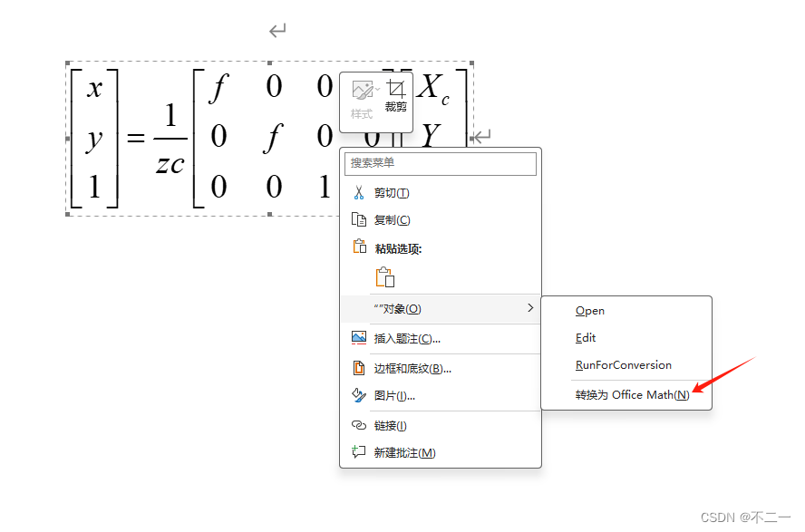
Task: Click the 图片 picture brush icon
Action: coord(357,395)
